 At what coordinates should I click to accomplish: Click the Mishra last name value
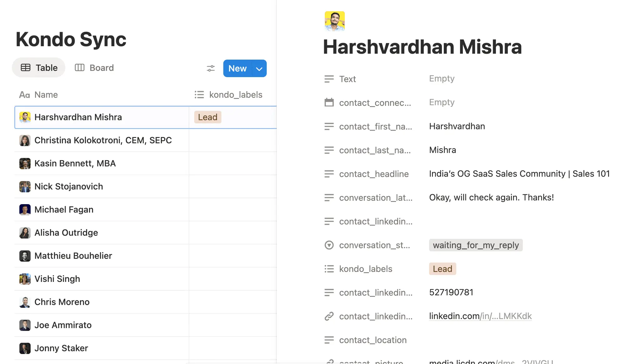tap(443, 150)
